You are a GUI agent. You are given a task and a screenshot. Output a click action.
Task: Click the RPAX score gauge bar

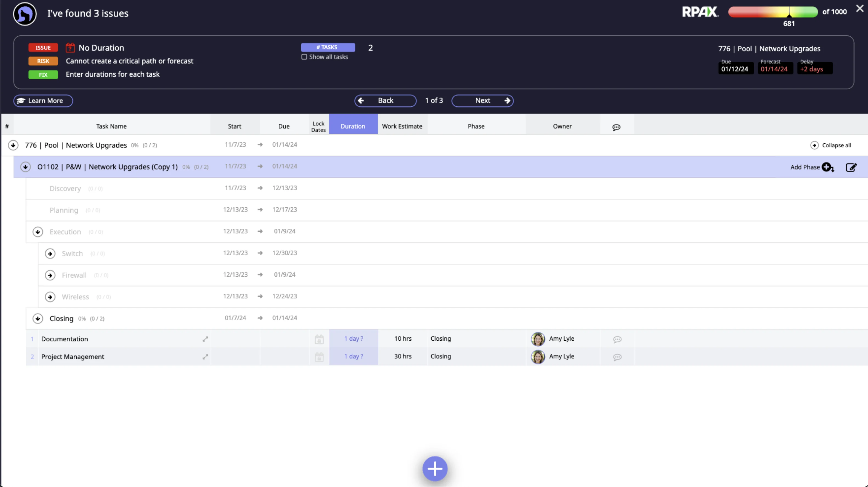(x=772, y=12)
